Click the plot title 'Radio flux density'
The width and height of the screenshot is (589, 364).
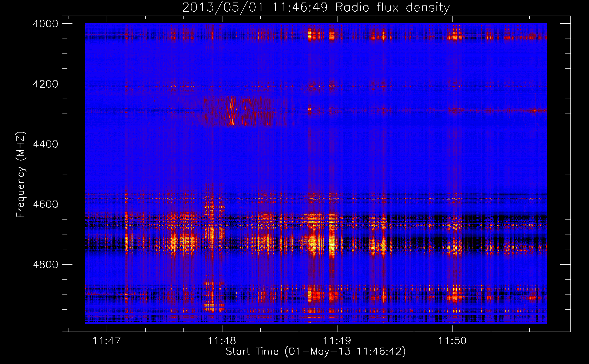(x=392, y=7)
